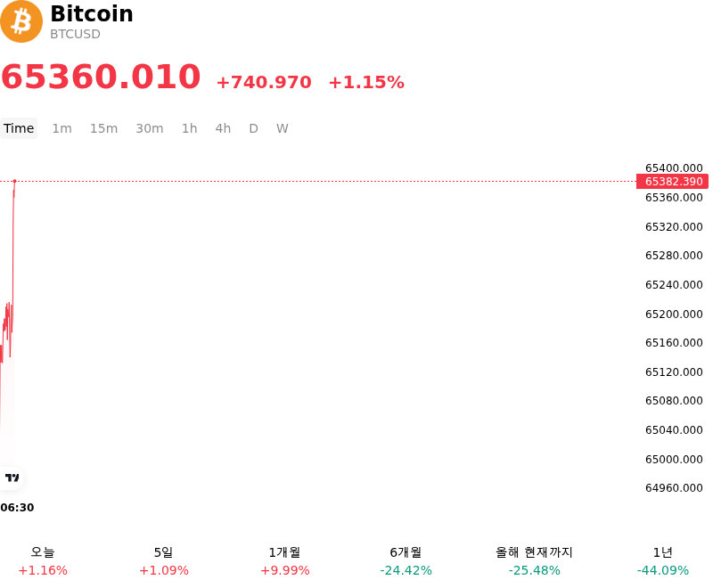The width and height of the screenshot is (713, 588).
Task: Switch to the 1m interval
Action: (x=61, y=128)
